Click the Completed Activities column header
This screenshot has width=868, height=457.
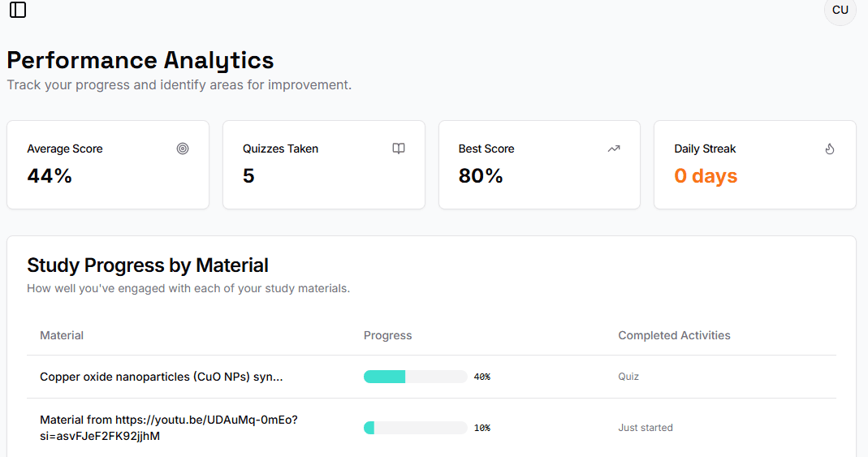pyautogui.click(x=674, y=335)
